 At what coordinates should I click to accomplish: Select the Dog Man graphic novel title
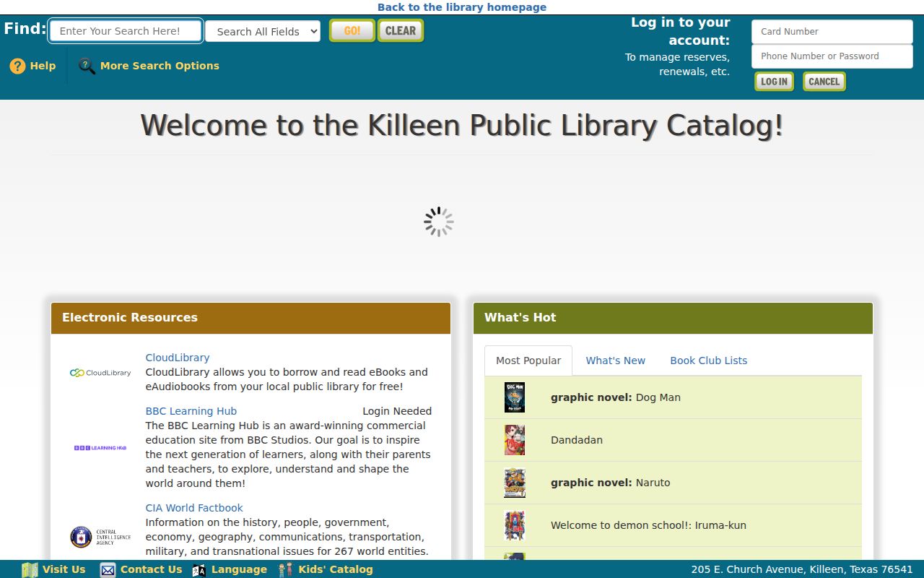[x=616, y=397]
